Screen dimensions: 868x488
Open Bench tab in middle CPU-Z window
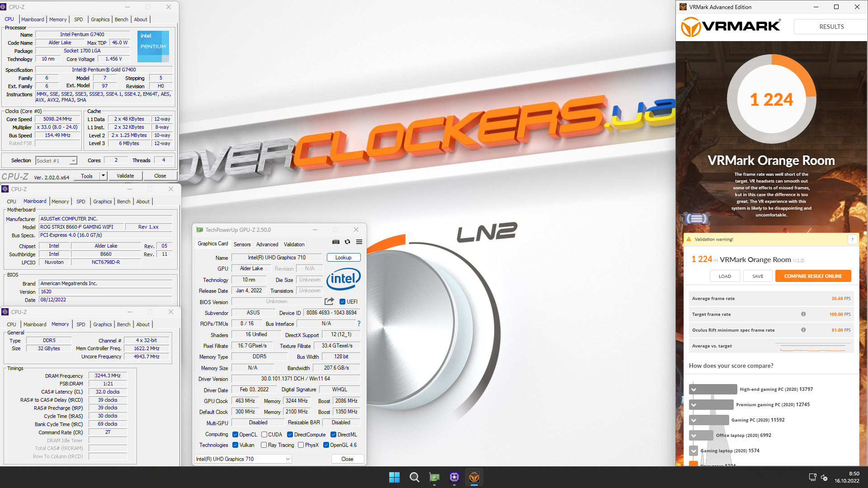123,202
